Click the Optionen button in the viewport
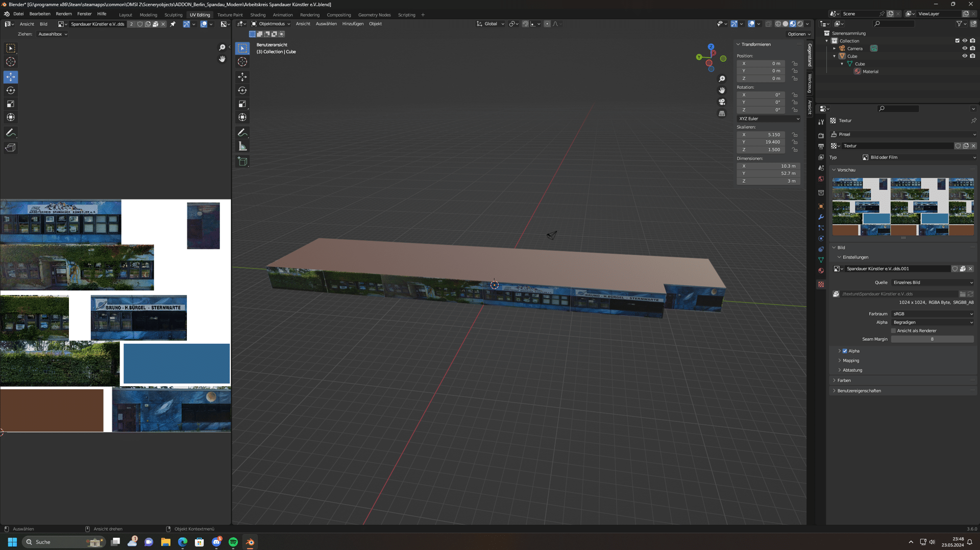 coord(798,34)
